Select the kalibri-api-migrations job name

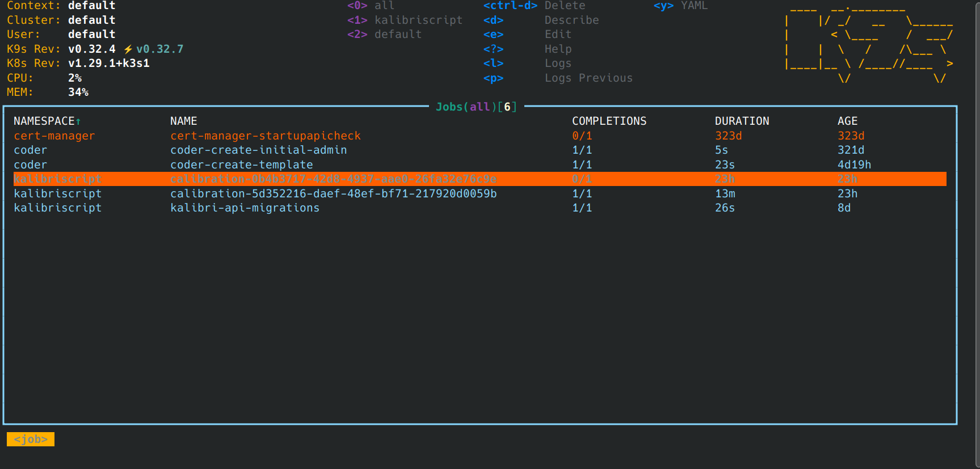245,208
